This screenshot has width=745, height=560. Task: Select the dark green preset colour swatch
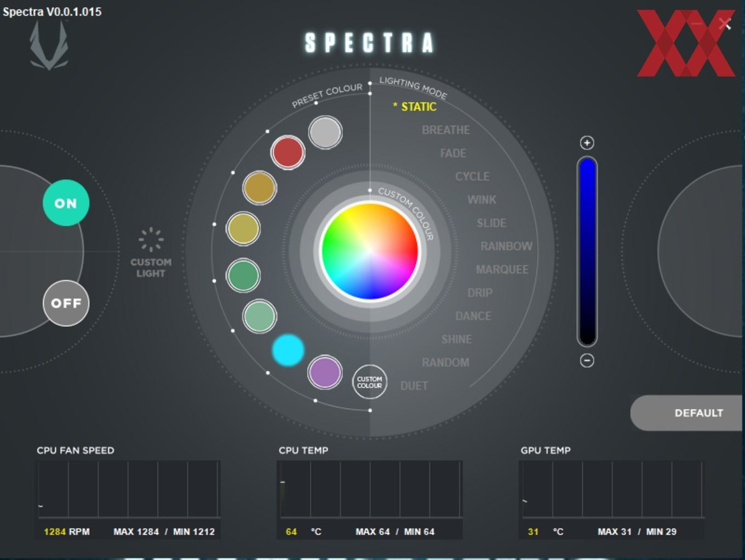243,275
